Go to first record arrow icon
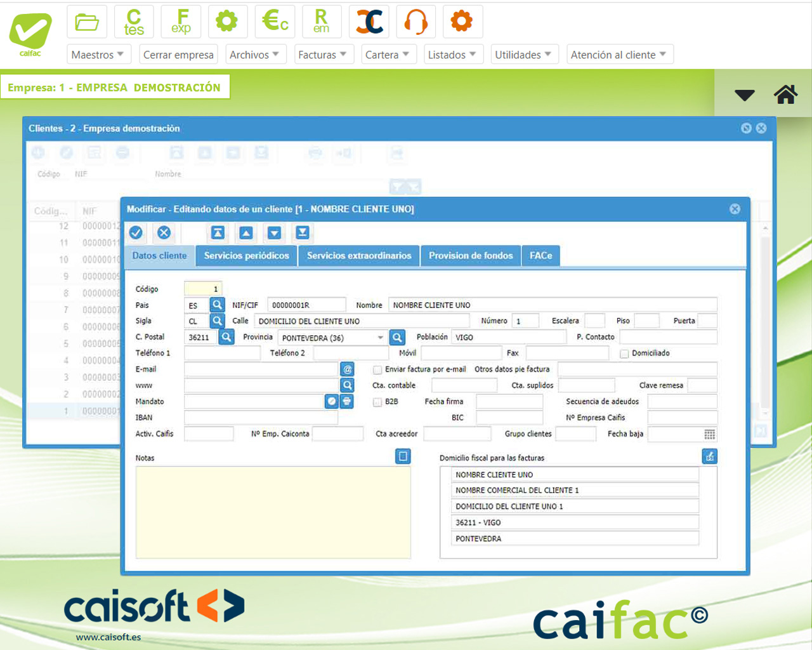This screenshot has width=812, height=650. click(x=218, y=233)
